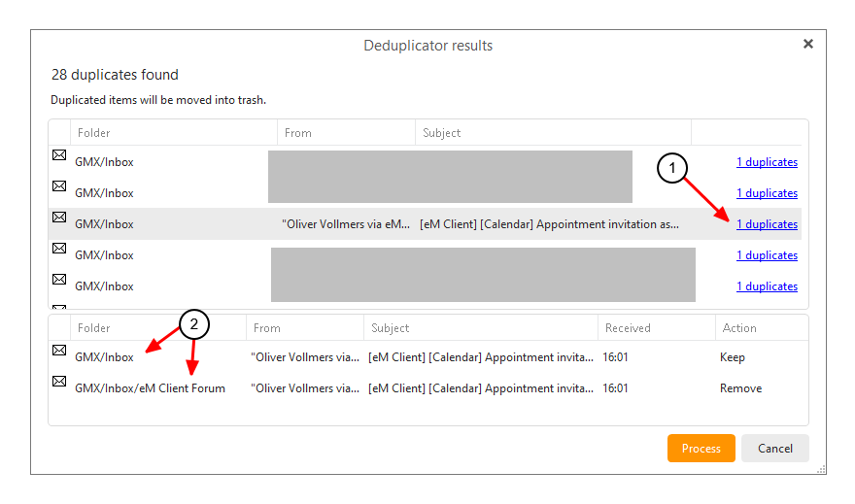Click envelope icon of fifth GMX/Inbox row

pyautogui.click(x=59, y=280)
